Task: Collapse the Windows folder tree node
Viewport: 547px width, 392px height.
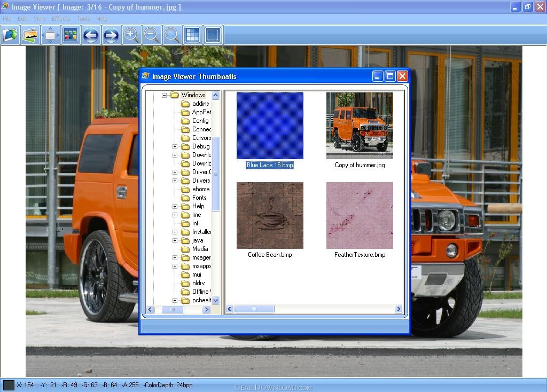Action: pos(165,95)
